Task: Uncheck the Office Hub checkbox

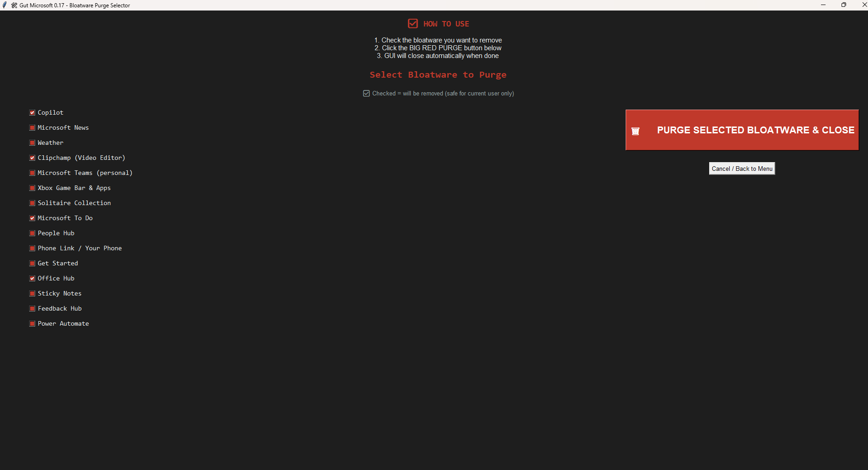Action: 32,279
